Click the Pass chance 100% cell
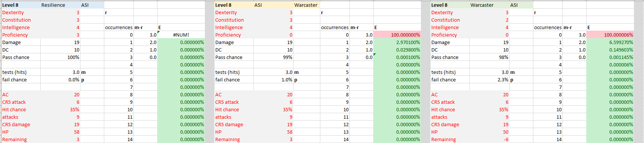This screenshot has height=143, width=644. click(60, 57)
